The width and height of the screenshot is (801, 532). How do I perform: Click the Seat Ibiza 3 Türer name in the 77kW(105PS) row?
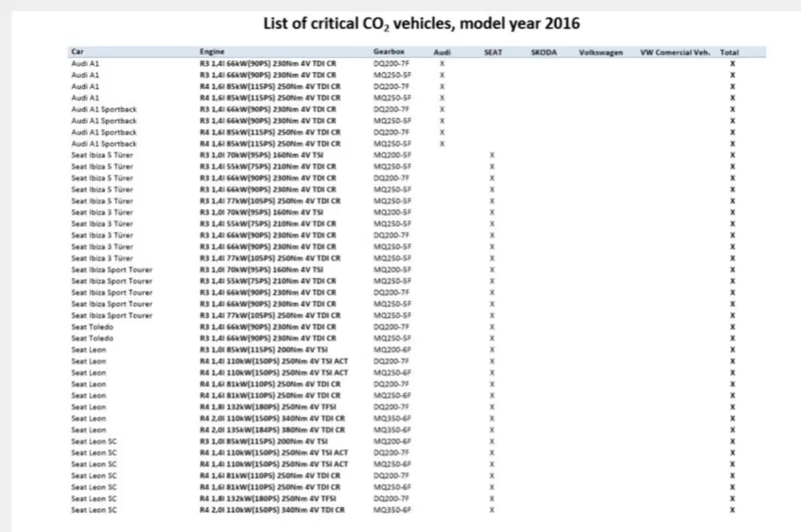[102, 258]
